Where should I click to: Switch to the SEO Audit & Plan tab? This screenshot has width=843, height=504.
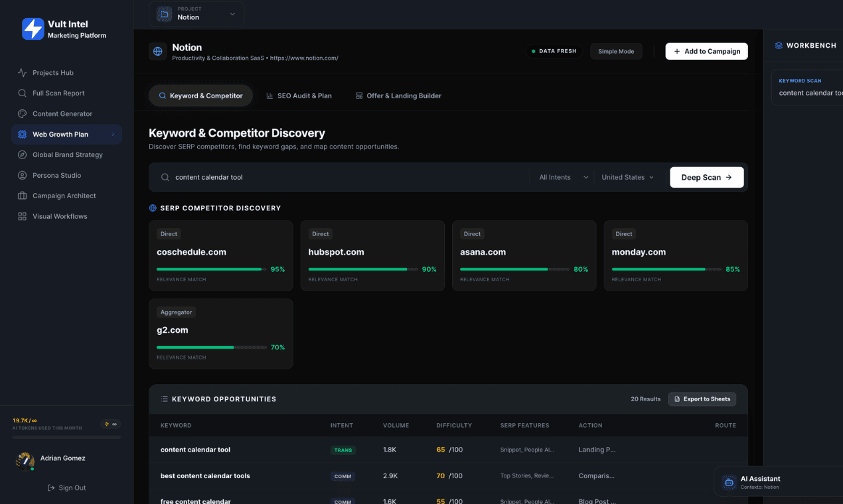click(299, 95)
